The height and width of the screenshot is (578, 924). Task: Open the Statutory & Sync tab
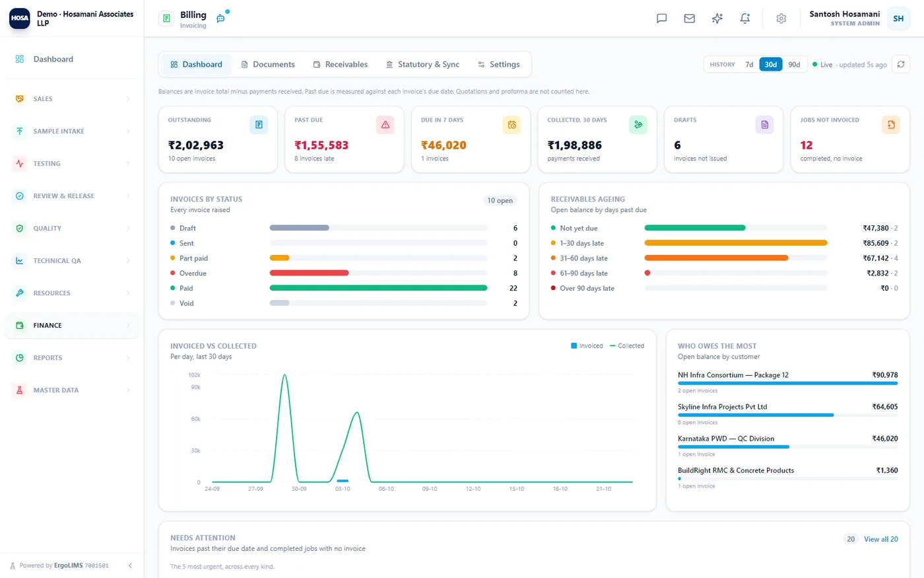point(422,64)
